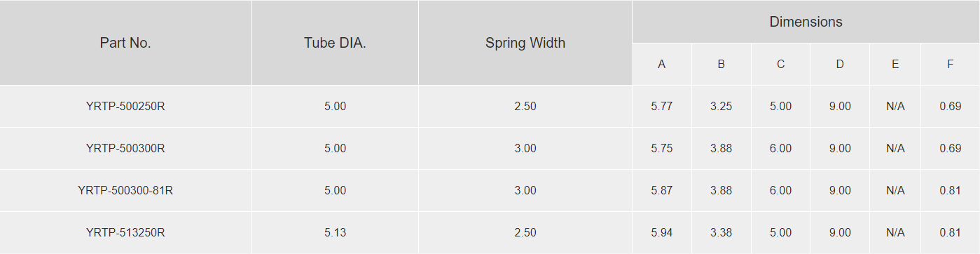
Task: Click the Dimensions header cell
Action: point(806,22)
